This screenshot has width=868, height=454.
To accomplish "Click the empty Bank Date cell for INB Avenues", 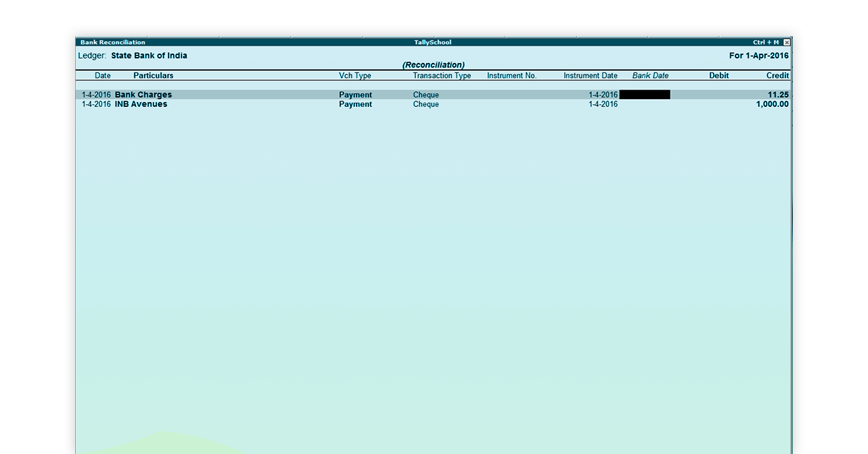I will pyautogui.click(x=644, y=104).
